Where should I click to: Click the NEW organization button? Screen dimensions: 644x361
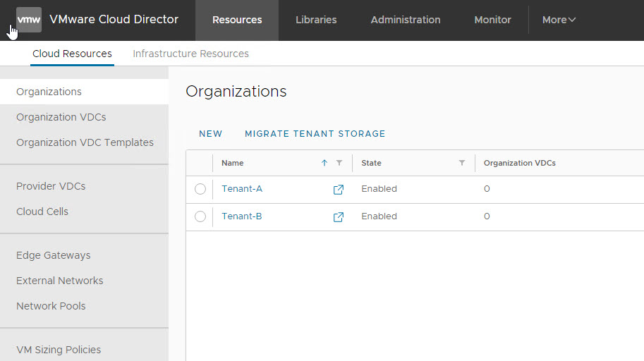[210, 133]
